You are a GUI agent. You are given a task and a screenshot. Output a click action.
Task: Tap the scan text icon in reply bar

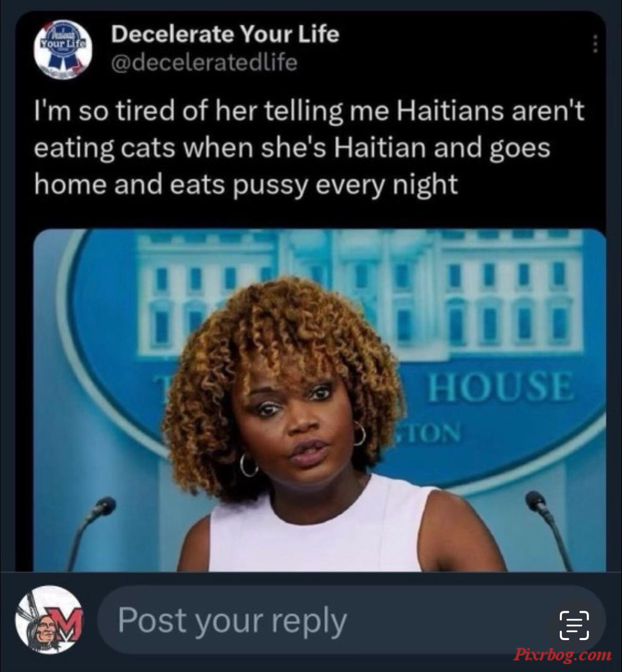click(x=574, y=625)
